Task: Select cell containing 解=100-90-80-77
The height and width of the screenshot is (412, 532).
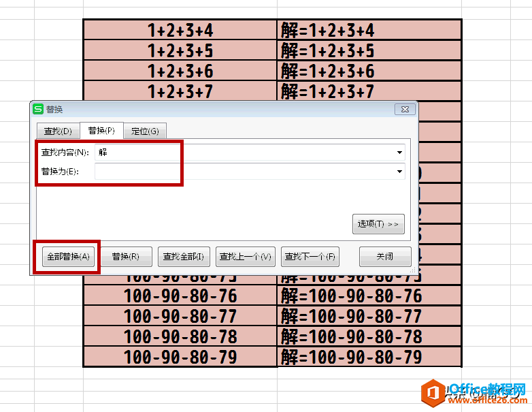Action: [x=369, y=315]
